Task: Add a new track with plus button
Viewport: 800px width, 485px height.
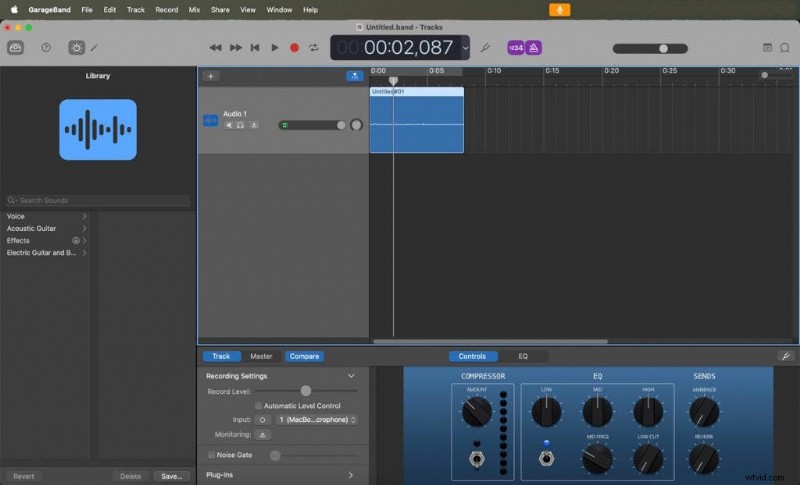Action: click(211, 76)
